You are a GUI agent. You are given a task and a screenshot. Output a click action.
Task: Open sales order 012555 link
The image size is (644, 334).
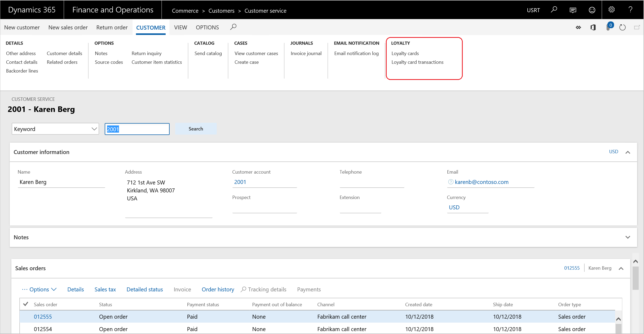(42, 316)
